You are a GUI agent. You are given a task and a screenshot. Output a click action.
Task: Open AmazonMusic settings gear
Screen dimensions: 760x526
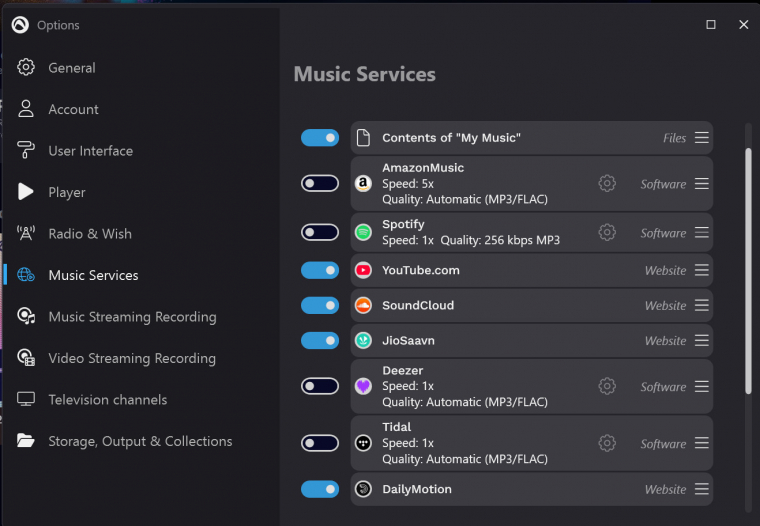pos(607,183)
